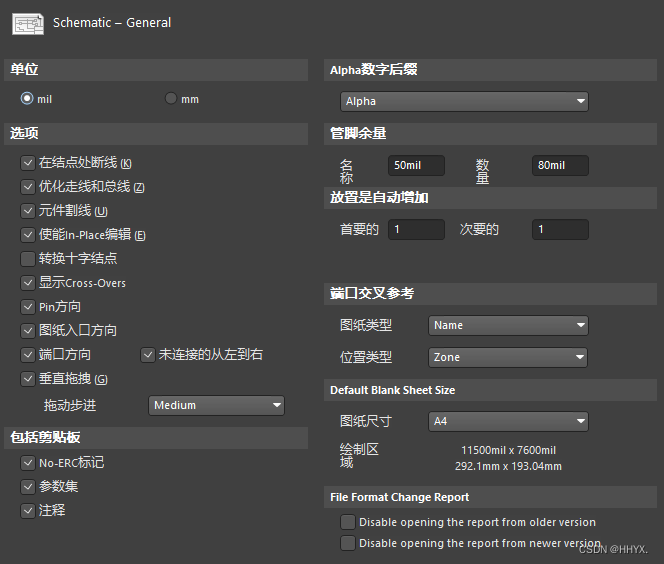Click the 名称 pin margin field 50mil

(x=416, y=166)
